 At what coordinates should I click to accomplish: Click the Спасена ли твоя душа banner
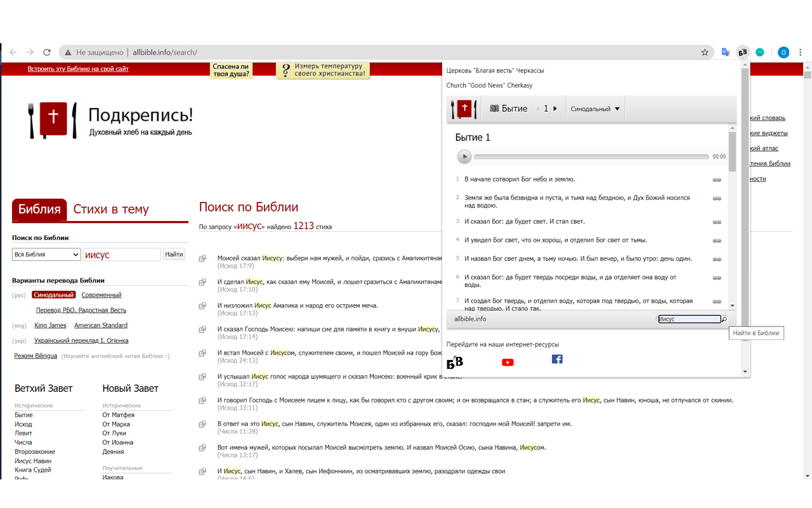pos(231,70)
